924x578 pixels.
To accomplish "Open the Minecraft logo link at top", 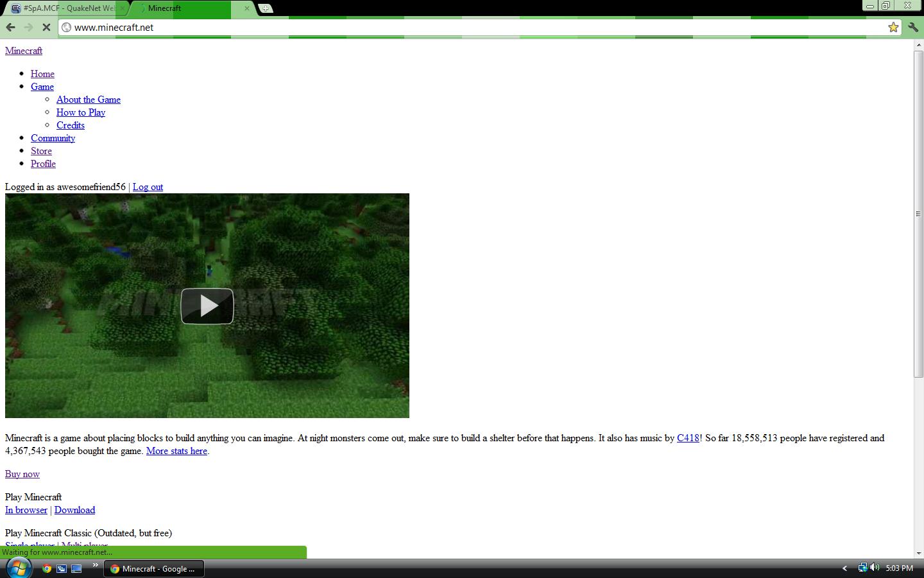I will (24, 51).
